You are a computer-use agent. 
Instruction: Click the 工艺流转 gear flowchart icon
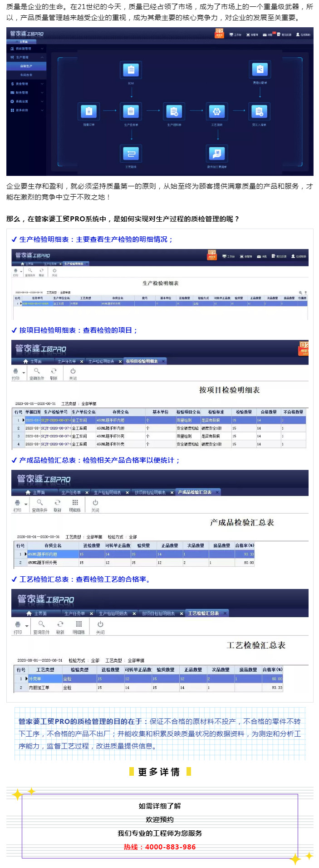(x=217, y=111)
